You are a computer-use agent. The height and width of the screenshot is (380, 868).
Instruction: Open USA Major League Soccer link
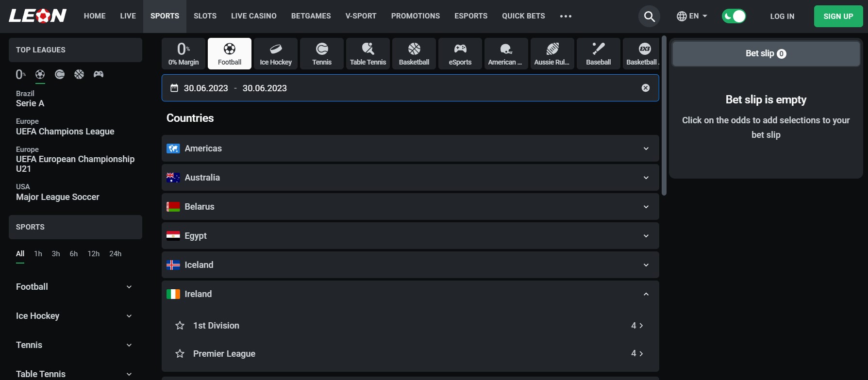57,192
